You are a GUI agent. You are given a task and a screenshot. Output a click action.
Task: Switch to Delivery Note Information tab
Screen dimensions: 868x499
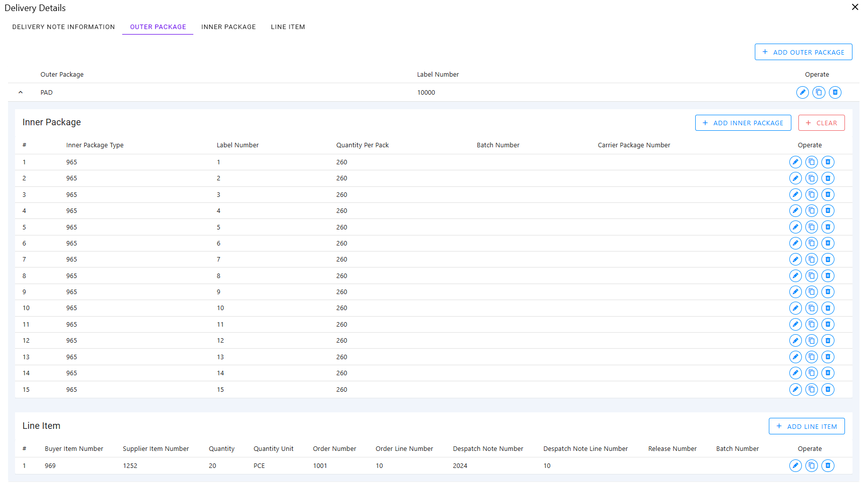point(64,27)
